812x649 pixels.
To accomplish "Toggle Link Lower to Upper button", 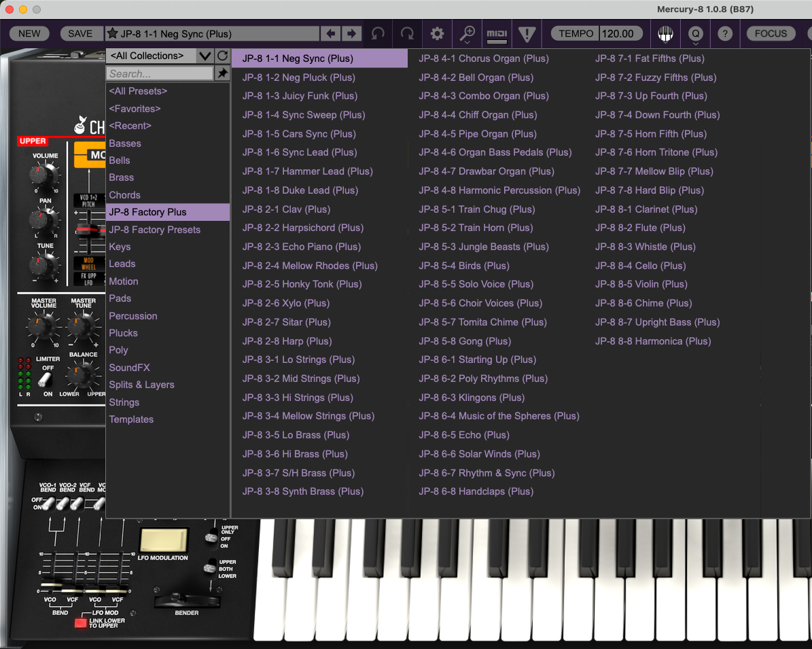I will (81, 622).
